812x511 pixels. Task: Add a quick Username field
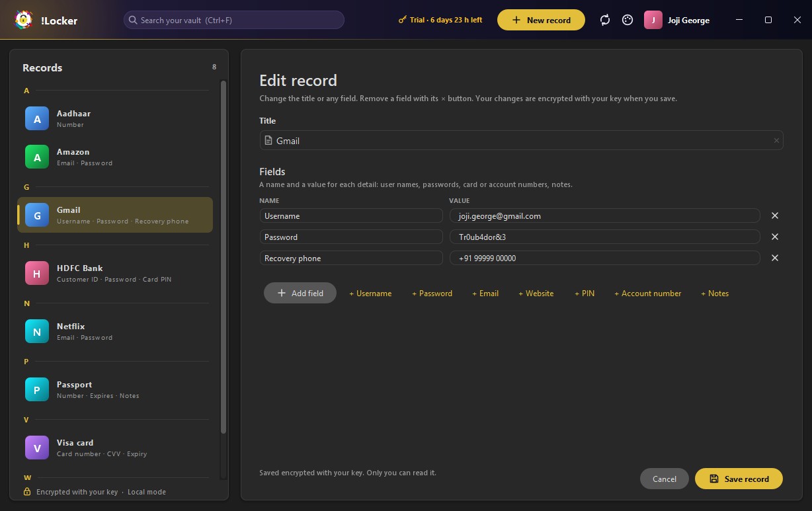pos(370,293)
